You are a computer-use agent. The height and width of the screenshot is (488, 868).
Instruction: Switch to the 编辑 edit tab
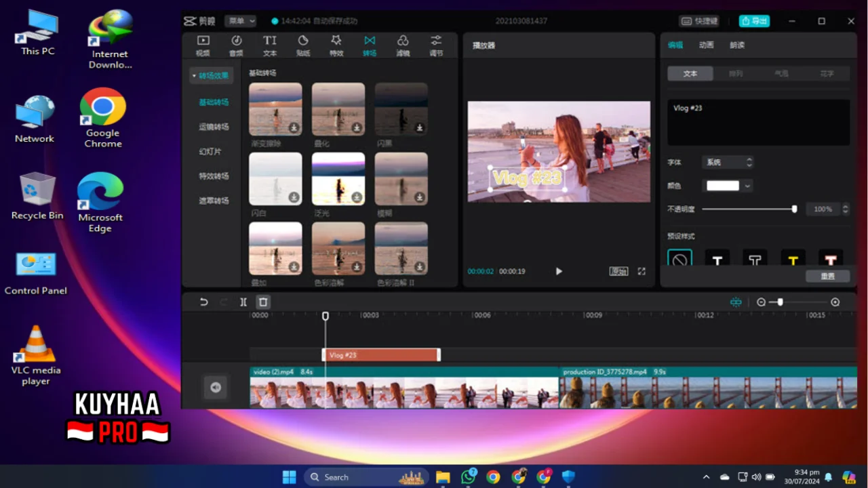click(675, 45)
